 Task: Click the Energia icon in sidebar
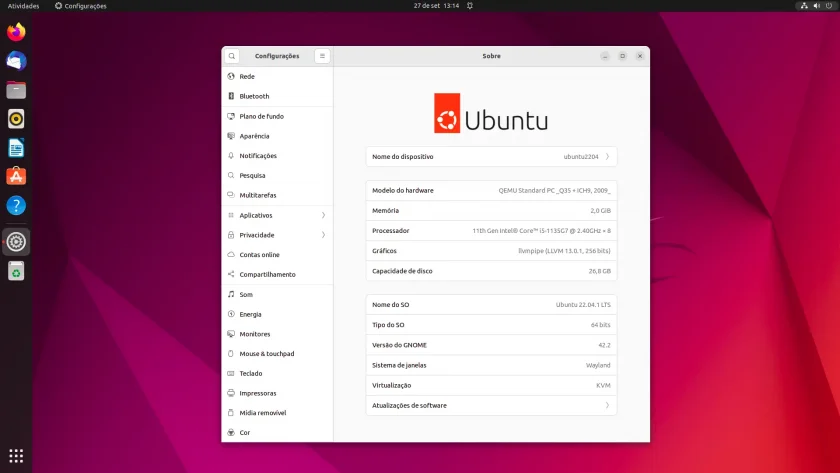[231, 314]
